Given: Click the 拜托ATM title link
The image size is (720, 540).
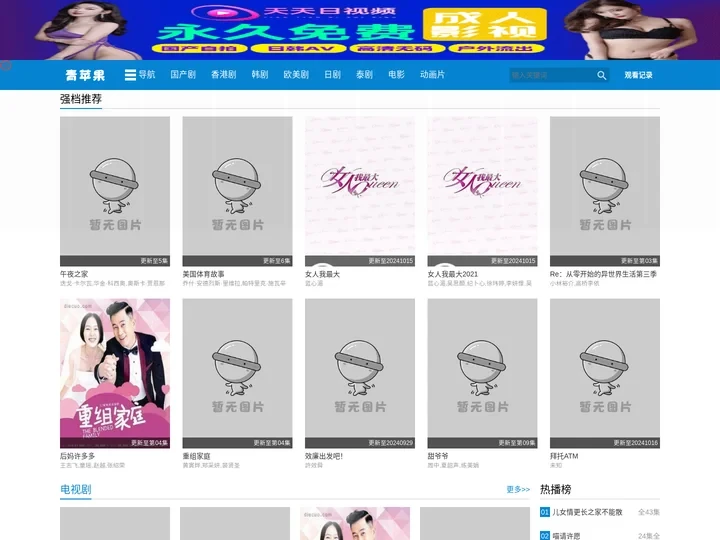Looking at the screenshot, I should click(564, 456).
